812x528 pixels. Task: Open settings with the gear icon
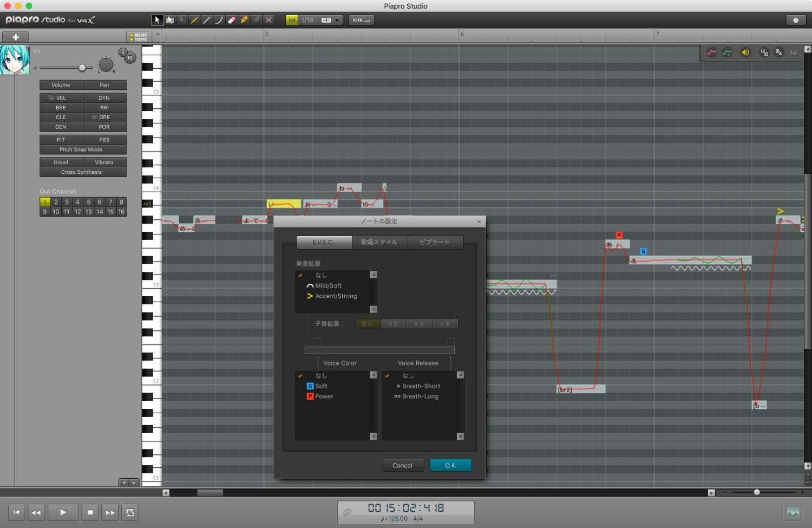coord(795,20)
